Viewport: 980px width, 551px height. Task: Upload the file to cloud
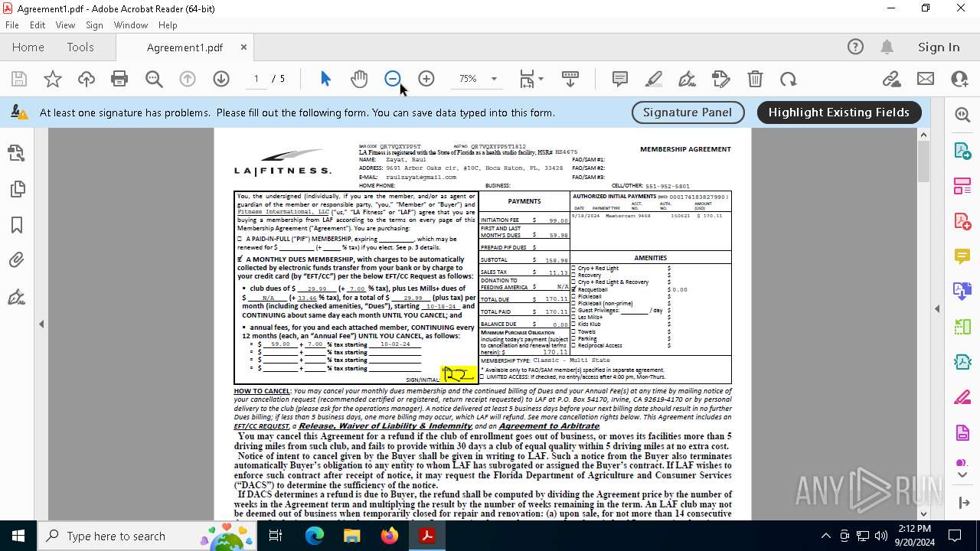pyautogui.click(x=87, y=79)
